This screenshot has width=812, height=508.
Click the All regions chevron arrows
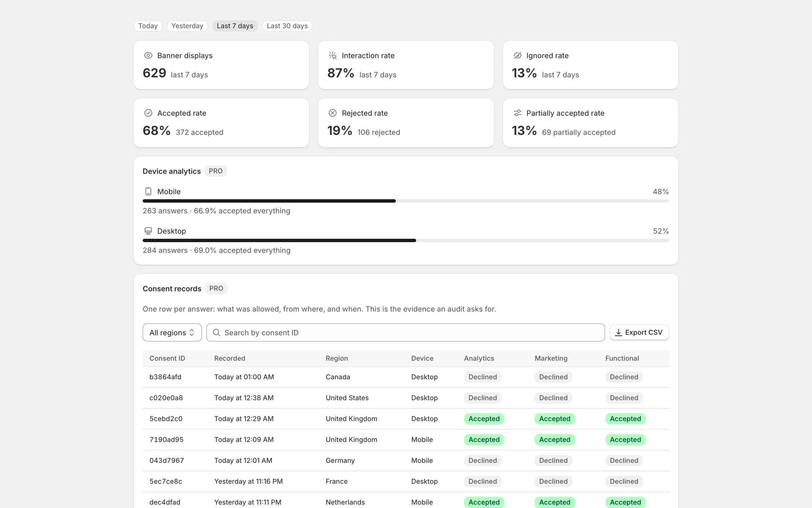tap(192, 333)
